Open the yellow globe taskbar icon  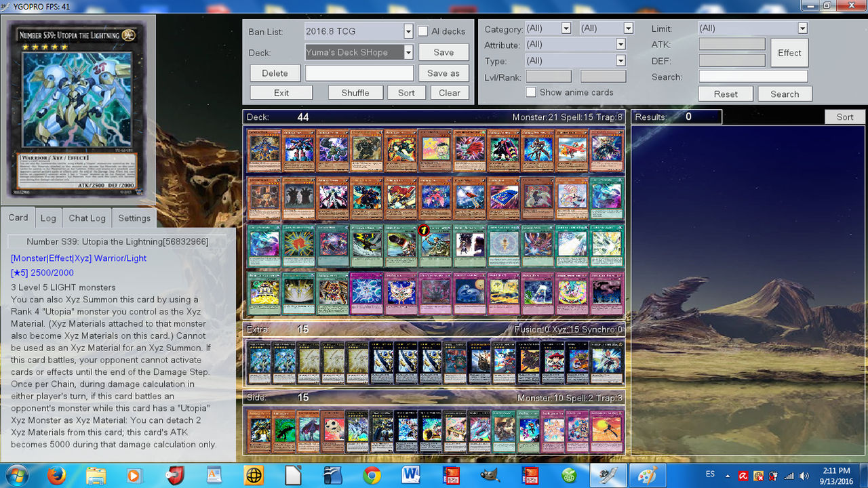[x=254, y=475]
